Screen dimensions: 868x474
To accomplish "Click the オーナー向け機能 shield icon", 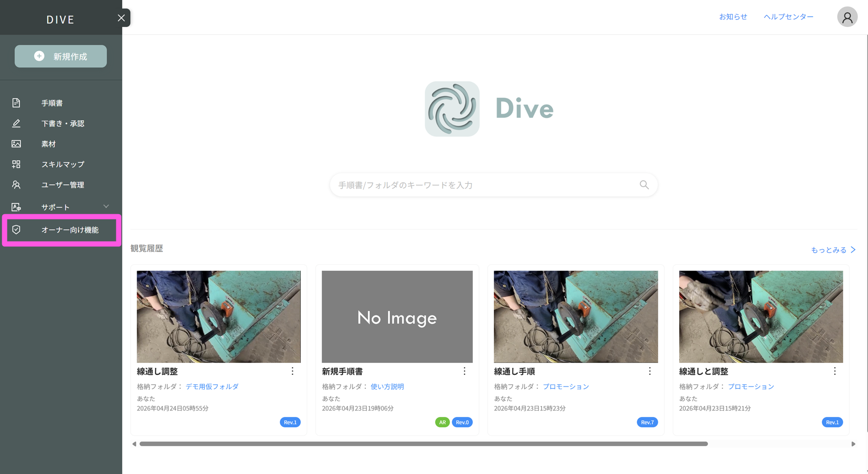I will click(x=16, y=230).
